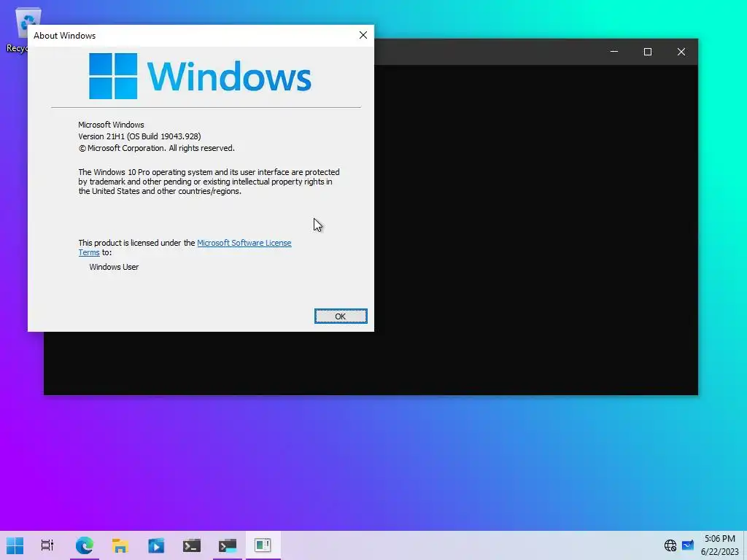Click the network globe icon in the tray
747x560 pixels.
point(670,545)
